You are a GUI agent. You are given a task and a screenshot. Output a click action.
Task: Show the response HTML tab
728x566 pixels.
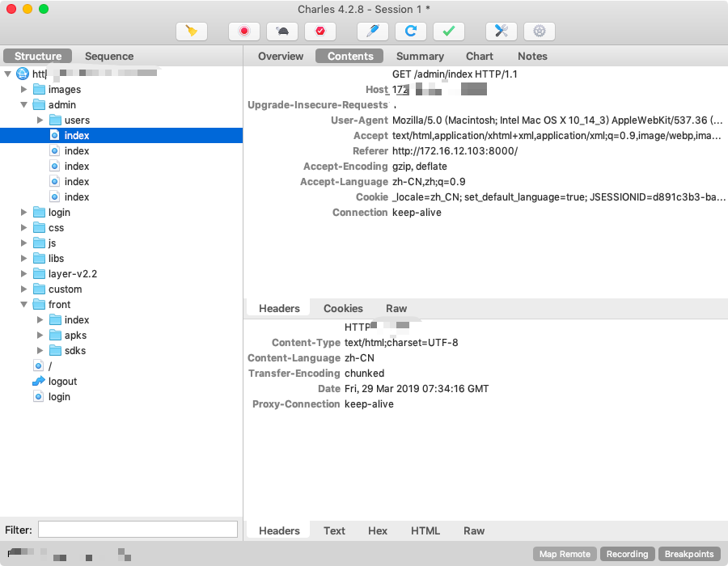pos(425,530)
